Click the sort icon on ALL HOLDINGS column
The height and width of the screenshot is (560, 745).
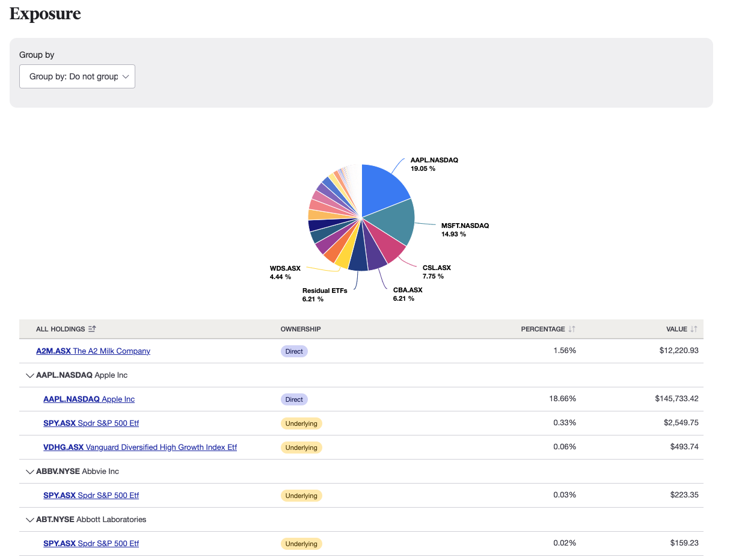pyautogui.click(x=92, y=328)
